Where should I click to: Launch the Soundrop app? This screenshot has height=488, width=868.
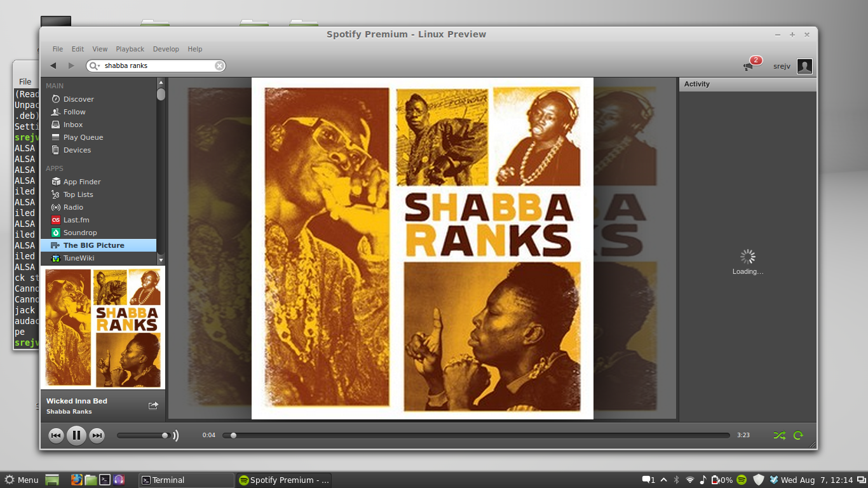tap(98, 233)
